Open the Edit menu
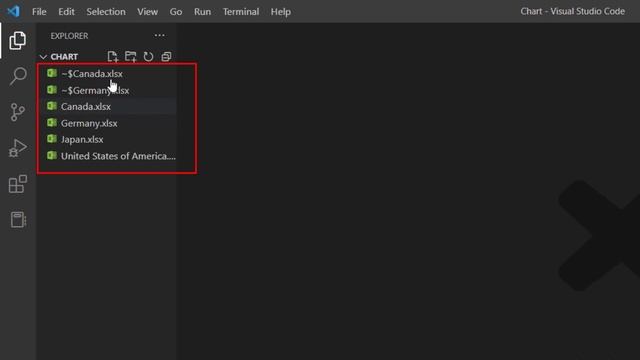This screenshot has width=640, height=360. (x=66, y=11)
